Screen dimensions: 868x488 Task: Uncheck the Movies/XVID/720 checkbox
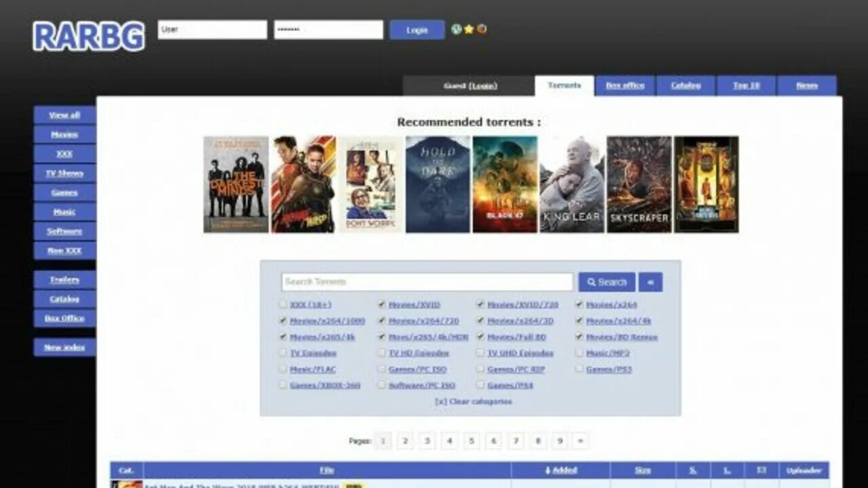[480, 304]
